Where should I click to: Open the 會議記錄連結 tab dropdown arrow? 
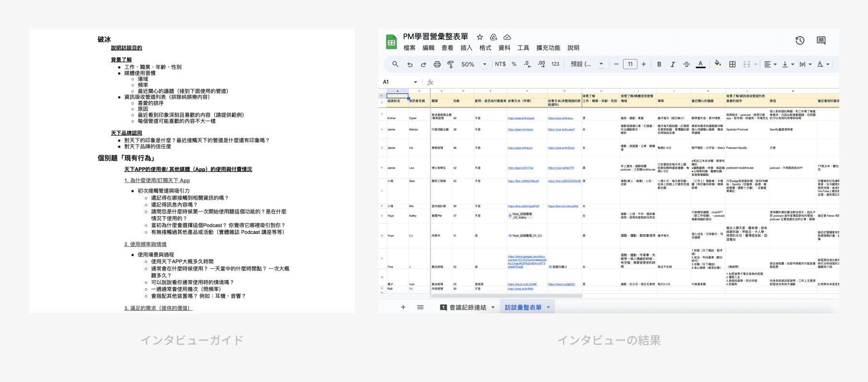(x=493, y=308)
